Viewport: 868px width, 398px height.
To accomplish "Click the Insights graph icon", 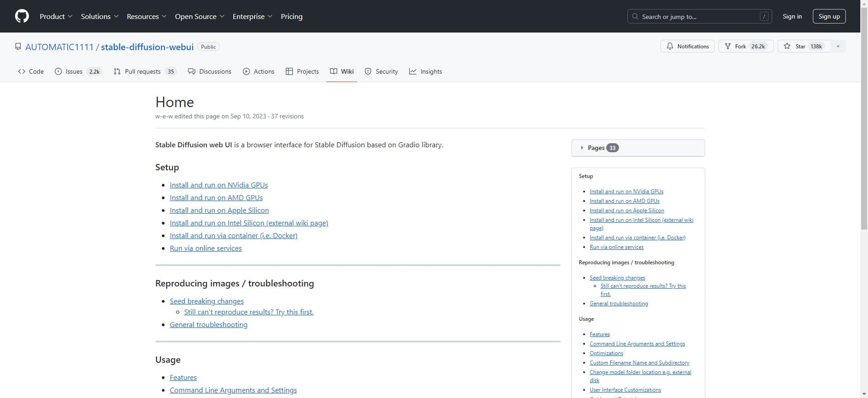I will point(413,71).
